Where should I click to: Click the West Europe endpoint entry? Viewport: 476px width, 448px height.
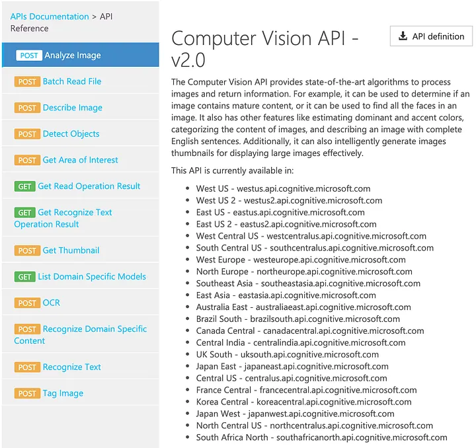point(301,260)
